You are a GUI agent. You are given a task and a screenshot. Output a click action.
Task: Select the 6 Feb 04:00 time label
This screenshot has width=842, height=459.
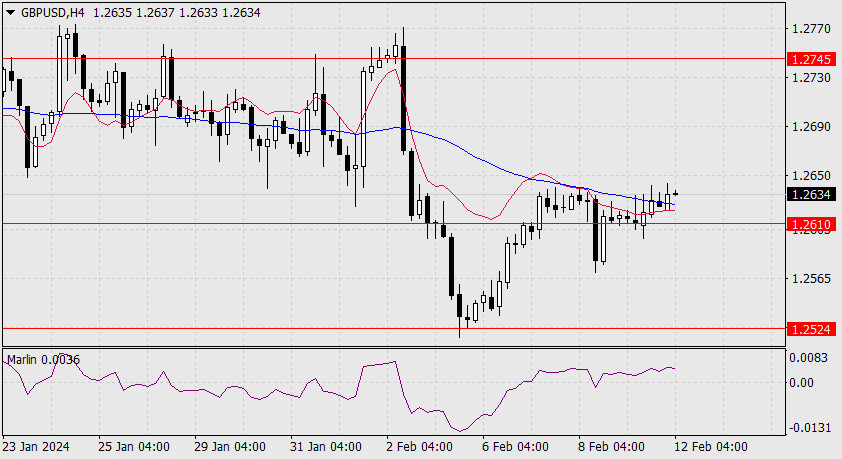(x=516, y=447)
